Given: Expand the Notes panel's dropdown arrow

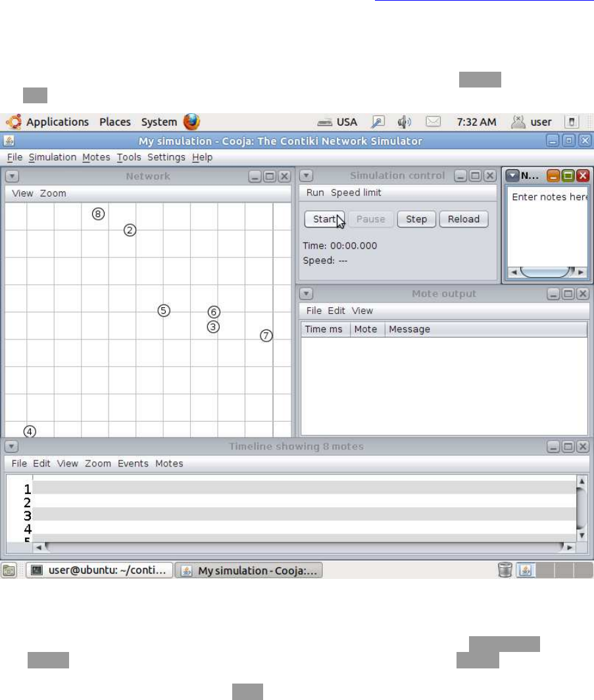Looking at the screenshot, I should [512, 176].
